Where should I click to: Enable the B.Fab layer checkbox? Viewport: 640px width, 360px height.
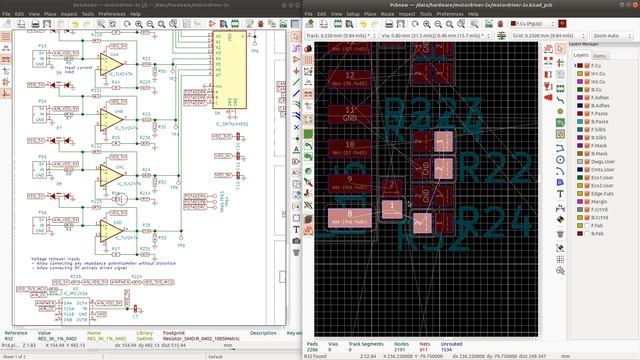[587, 233]
